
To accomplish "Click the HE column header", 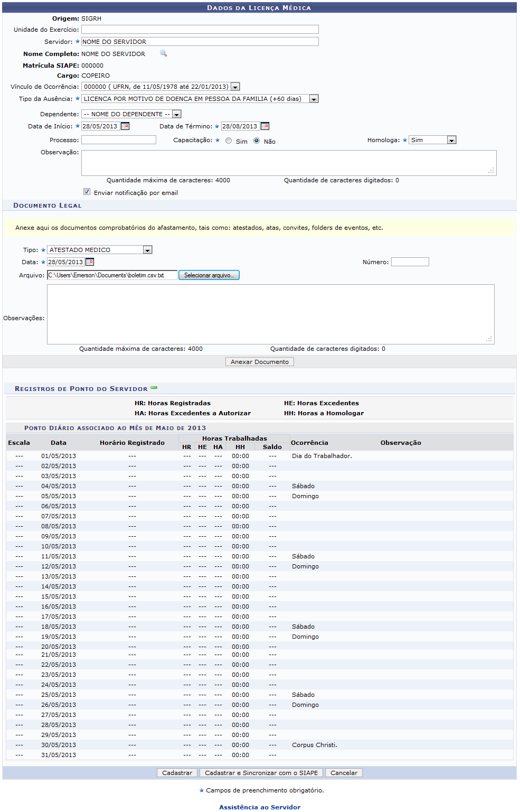I will [202, 447].
